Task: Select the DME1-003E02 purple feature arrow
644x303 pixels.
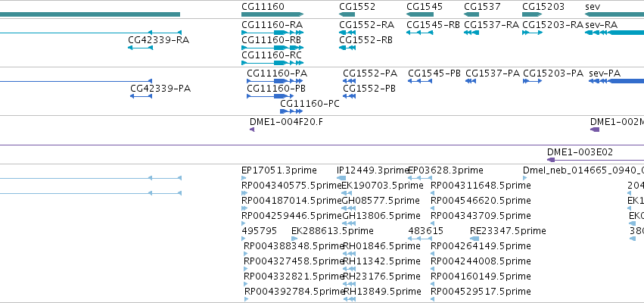Action: [x=551, y=160]
